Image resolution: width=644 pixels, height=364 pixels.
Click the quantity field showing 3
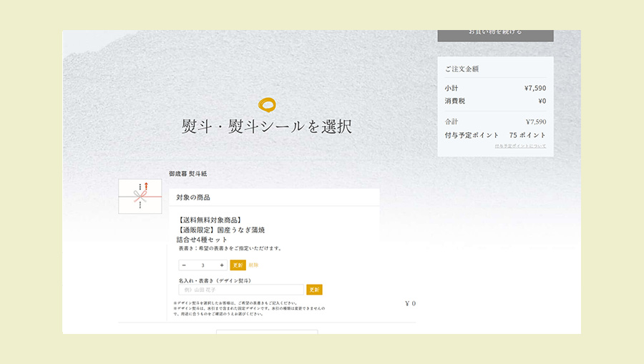[x=203, y=265]
